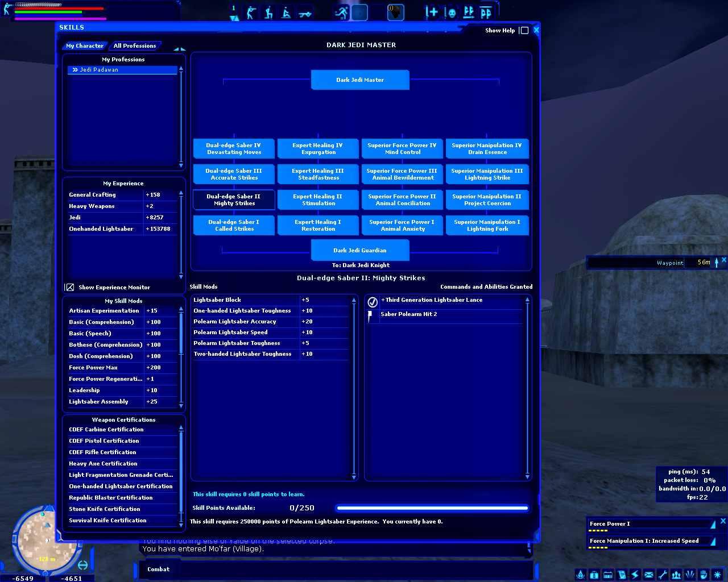Switch to the All Professions tab

[x=135, y=46]
